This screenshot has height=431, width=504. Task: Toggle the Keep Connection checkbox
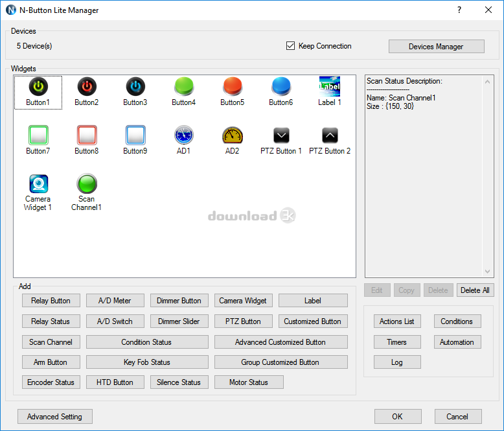click(x=290, y=46)
